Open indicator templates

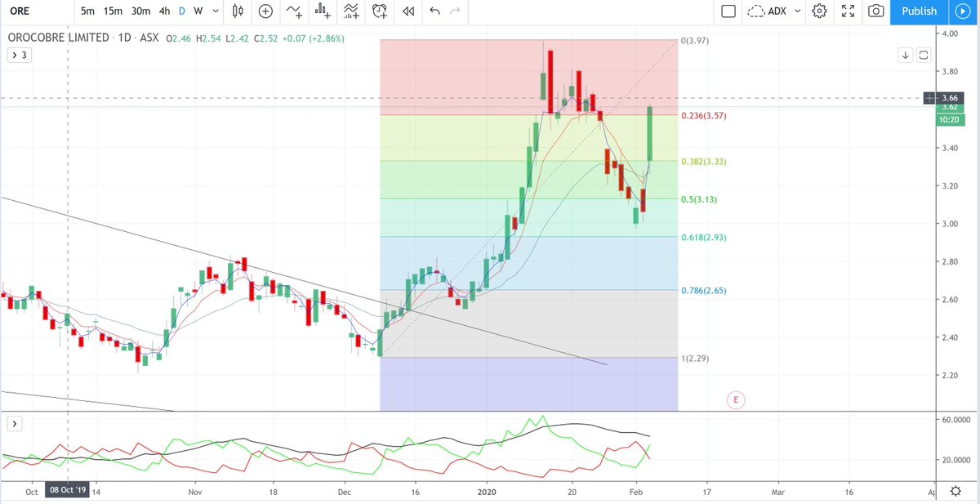(351, 11)
